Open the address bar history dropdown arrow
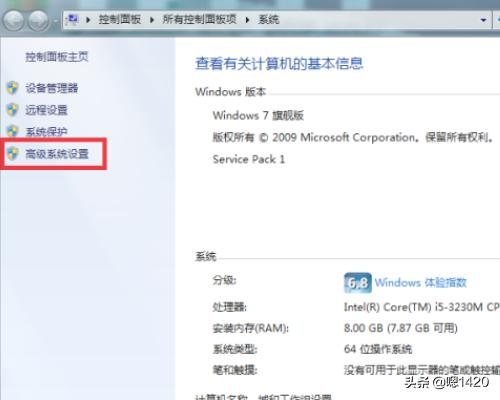This screenshot has width=500, height=400. pyautogui.click(x=484, y=20)
